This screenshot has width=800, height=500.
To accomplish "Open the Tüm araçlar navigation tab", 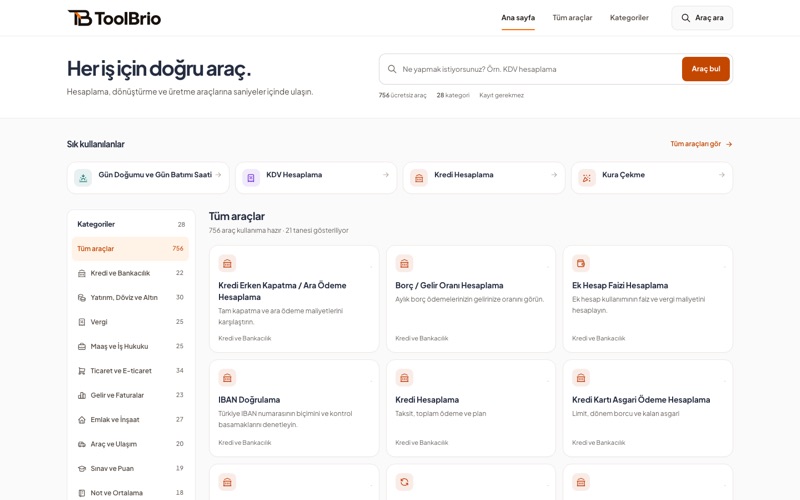I will 572,17.
